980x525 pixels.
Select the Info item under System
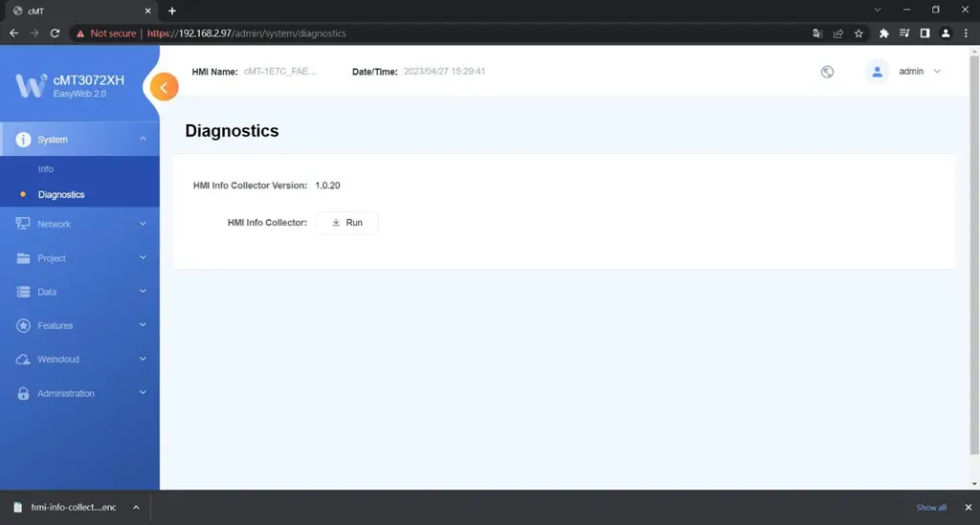[46, 169]
